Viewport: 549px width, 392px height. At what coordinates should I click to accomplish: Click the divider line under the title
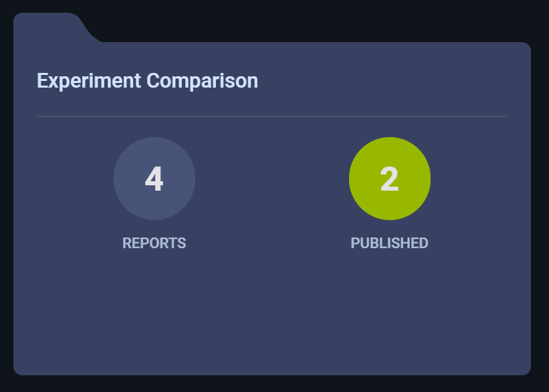tap(271, 116)
